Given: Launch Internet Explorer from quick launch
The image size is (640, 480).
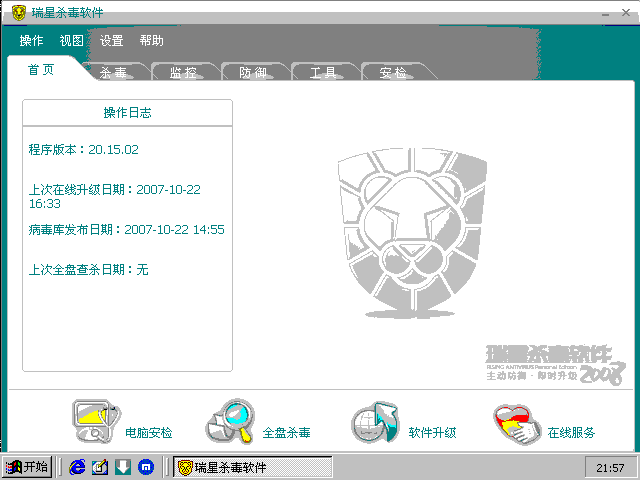Looking at the screenshot, I should [x=77, y=467].
